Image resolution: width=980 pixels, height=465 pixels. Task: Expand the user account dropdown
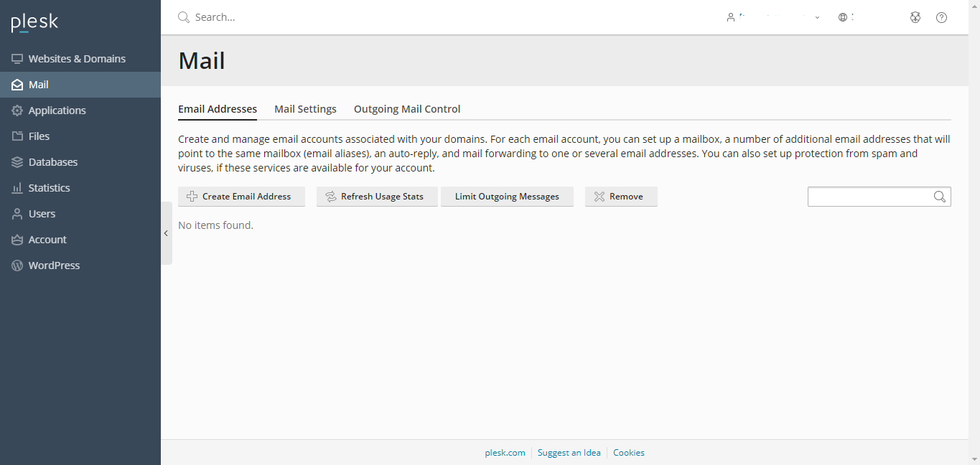point(773,17)
